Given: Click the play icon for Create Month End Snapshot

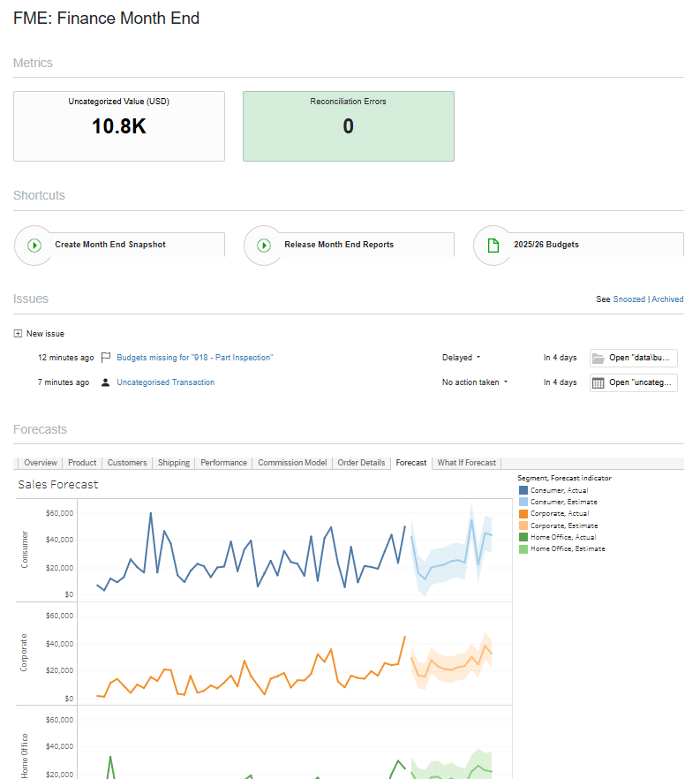Looking at the screenshot, I should coord(34,246).
